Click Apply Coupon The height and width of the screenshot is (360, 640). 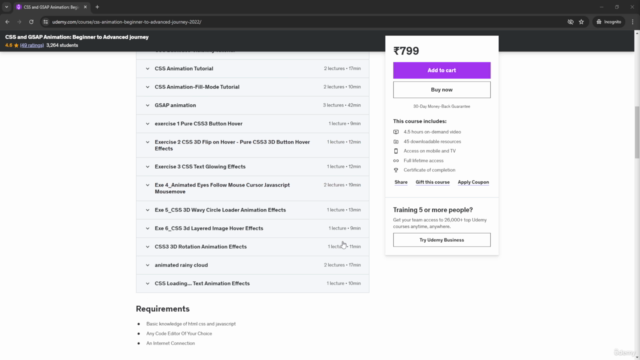pyautogui.click(x=473, y=182)
